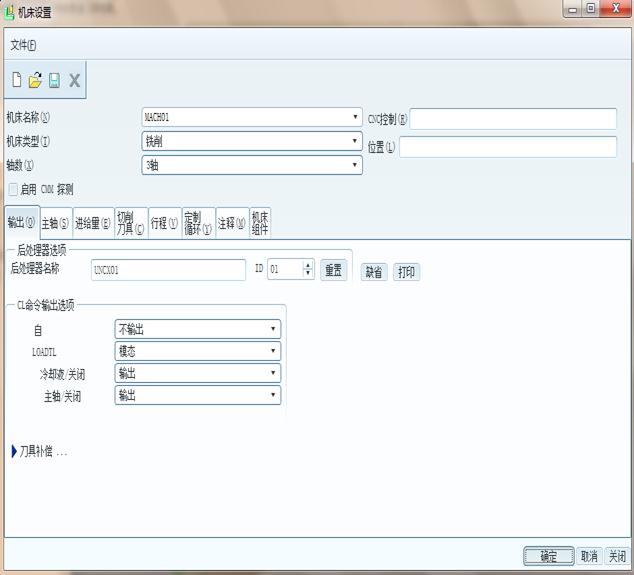
Task: Switch to the 主轴 tab
Action: tap(56, 223)
